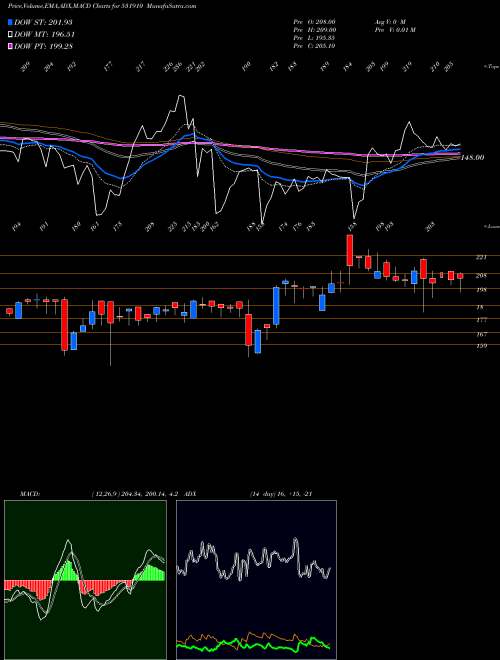Click the white DOW MT legend swatch
500x660 pixels.
click(x=10, y=34)
